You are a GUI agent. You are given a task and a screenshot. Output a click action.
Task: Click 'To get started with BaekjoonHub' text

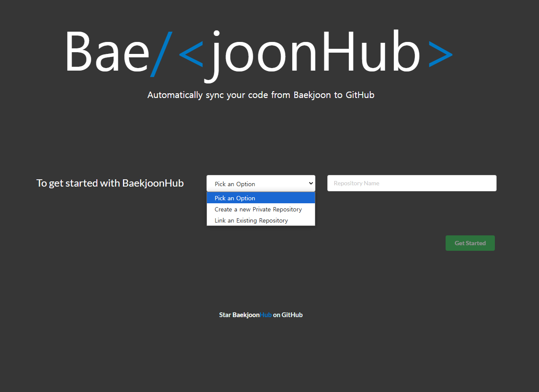tap(110, 183)
